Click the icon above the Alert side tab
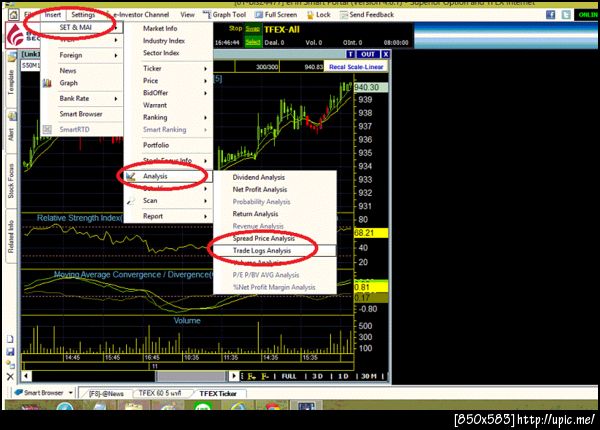The image size is (600, 430). pyautogui.click(x=12, y=116)
